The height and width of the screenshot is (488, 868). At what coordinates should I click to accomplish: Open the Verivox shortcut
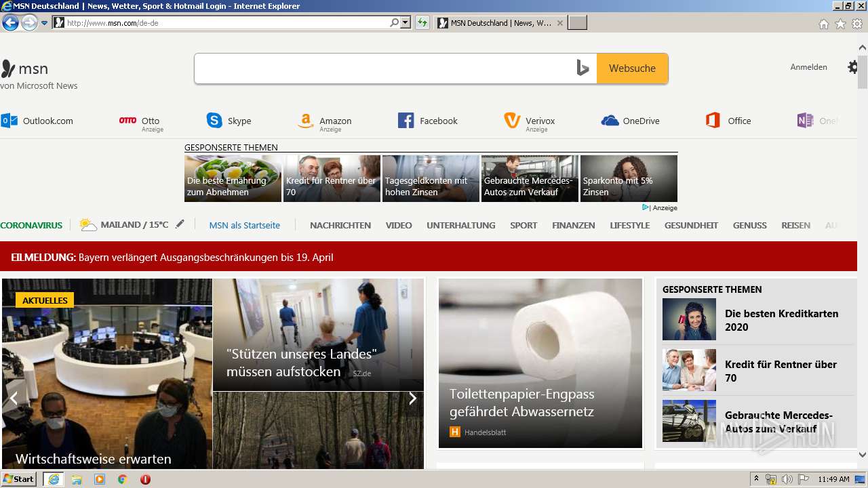click(x=530, y=122)
